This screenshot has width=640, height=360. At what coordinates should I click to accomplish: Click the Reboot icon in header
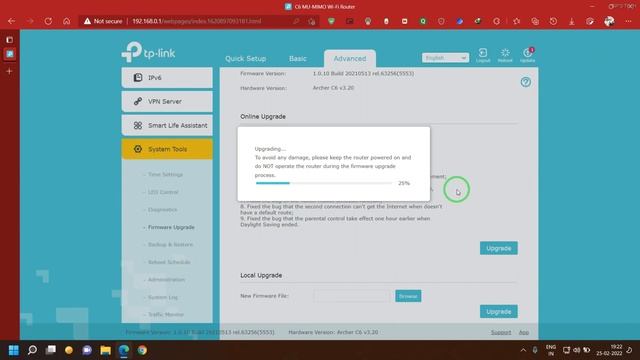coord(505,55)
